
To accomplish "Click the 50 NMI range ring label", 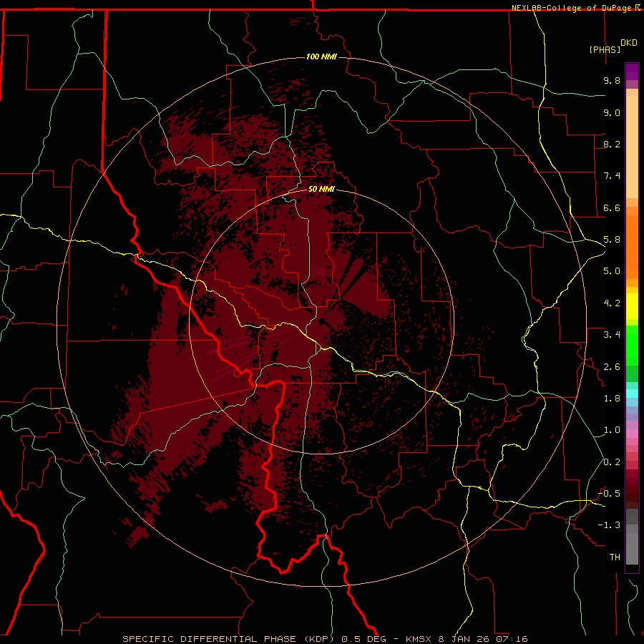I will click(321, 189).
